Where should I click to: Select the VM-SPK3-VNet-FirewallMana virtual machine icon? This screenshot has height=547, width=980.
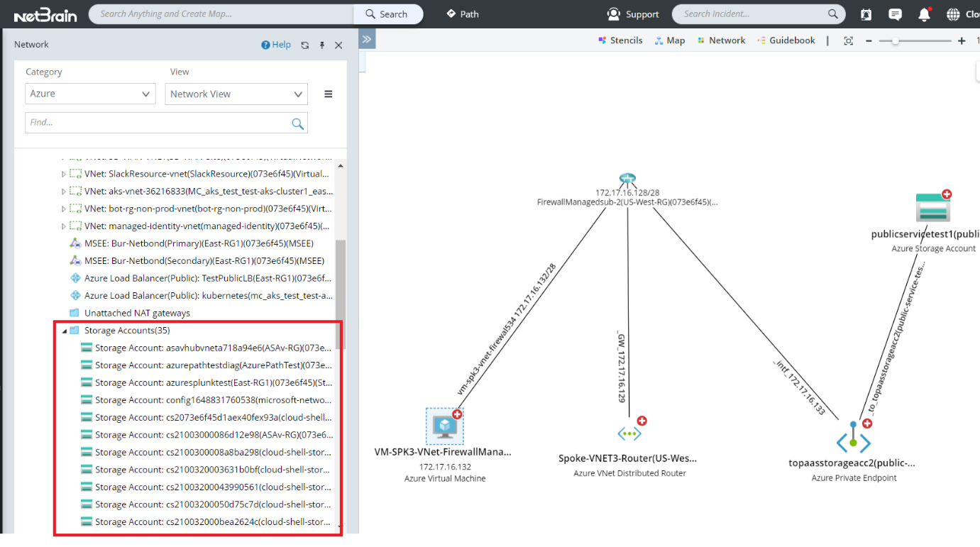tap(444, 426)
